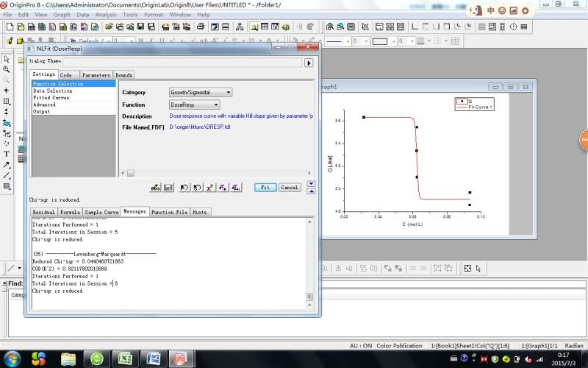Select the Line drawing tool in toolbox
Image resolution: width=588 pixels, height=368 pixels.
coord(7,175)
